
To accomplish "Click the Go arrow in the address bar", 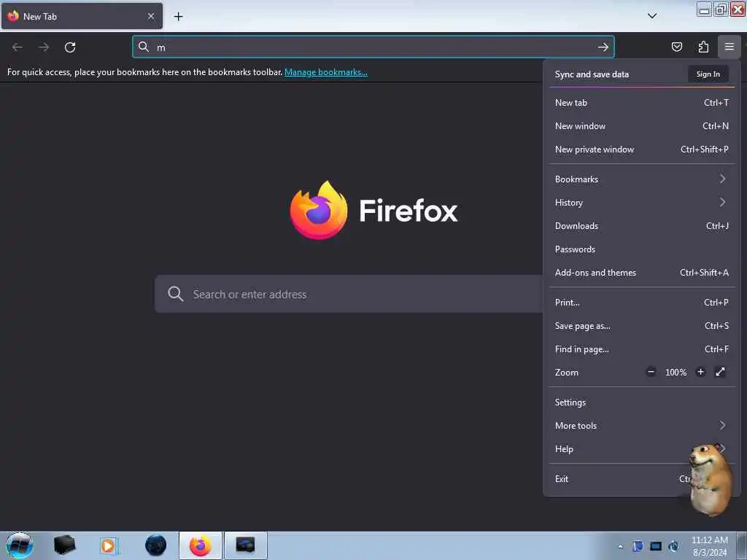I will [x=603, y=47].
